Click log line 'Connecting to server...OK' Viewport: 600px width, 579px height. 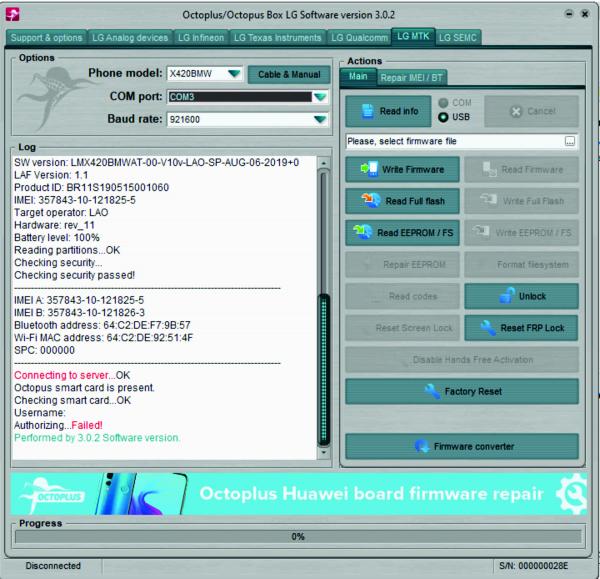(x=72, y=375)
